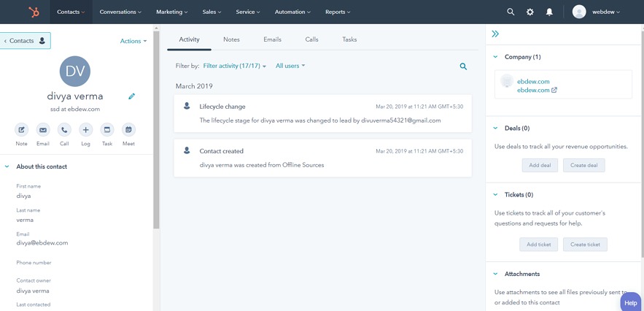Screen dimensions: 644x311
Task: Open the All users dropdown
Action: pyautogui.click(x=290, y=66)
